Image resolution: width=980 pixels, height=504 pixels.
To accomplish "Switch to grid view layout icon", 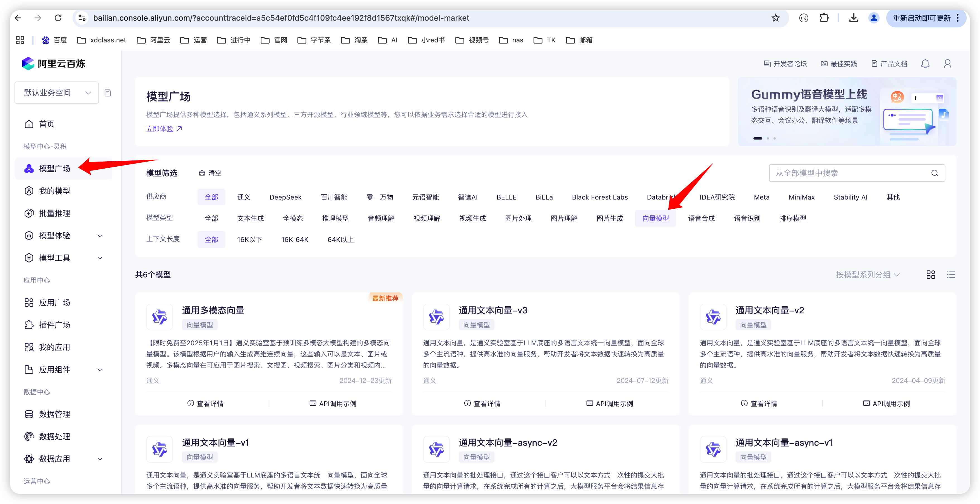I will point(931,275).
